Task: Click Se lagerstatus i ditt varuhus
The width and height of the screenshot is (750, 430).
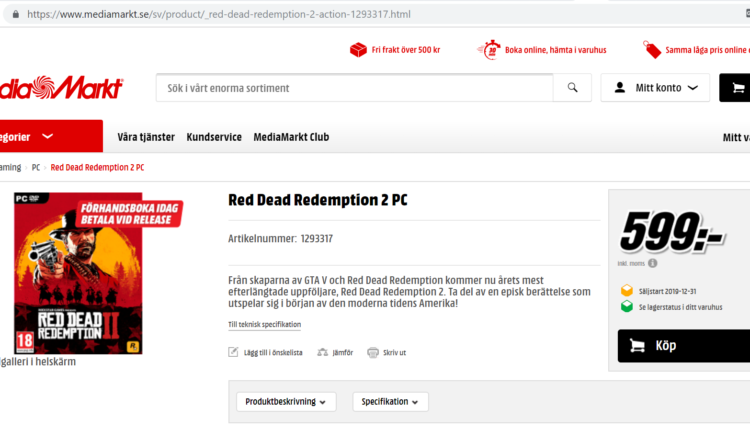Action: (x=680, y=307)
